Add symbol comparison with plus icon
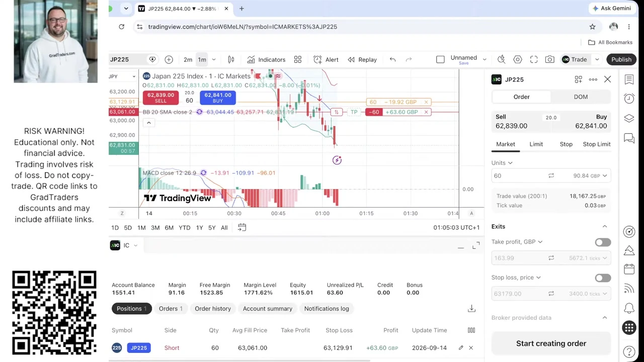The width and height of the screenshot is (644, 362). [169, 59]
